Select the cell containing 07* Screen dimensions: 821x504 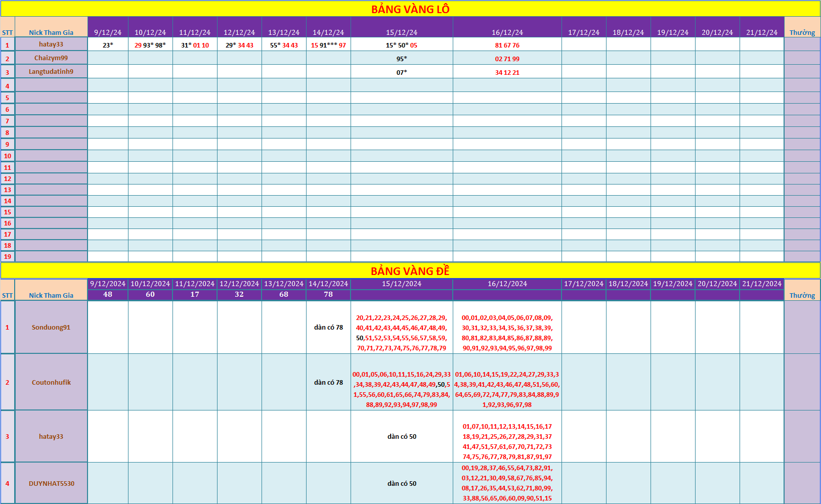coord(402,72)
